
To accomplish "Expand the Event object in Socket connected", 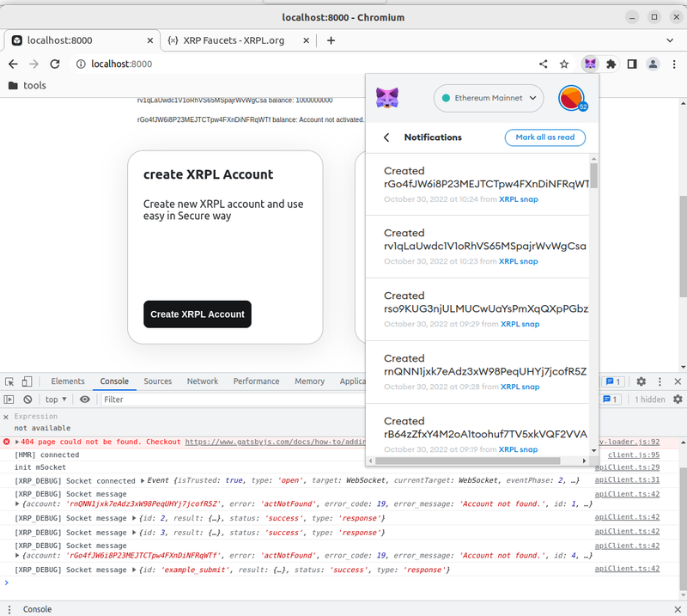I will pos(143,481).
